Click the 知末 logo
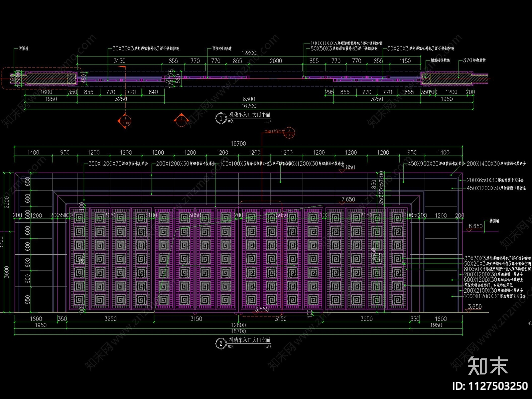This screenshot has height=399, width=532. pyautogui.click(x=487, y=366)
